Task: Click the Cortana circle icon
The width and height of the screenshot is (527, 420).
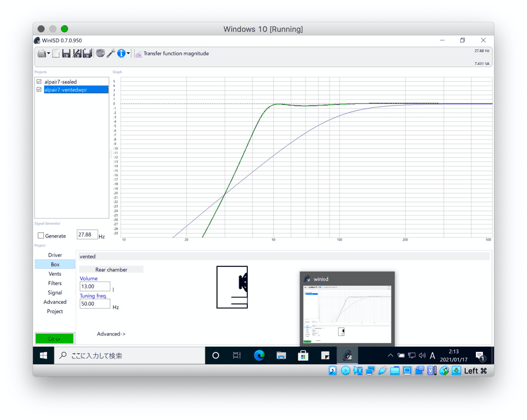Action: (216, 355)
